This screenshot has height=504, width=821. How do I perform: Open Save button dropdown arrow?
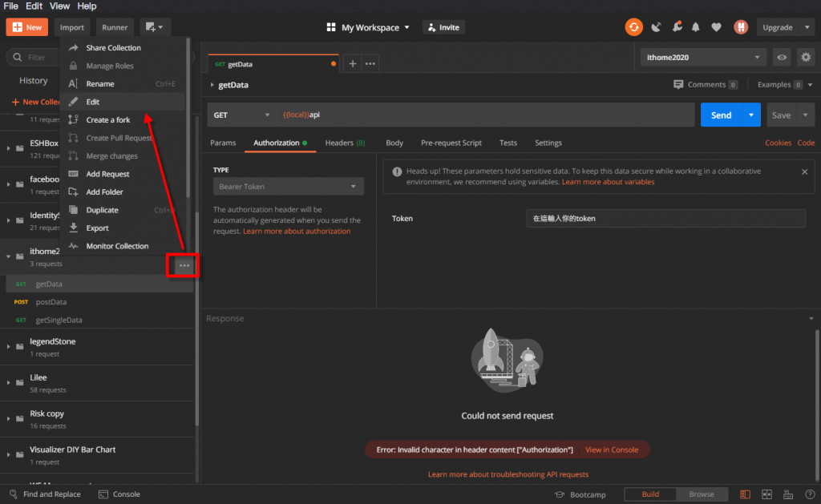805,115
